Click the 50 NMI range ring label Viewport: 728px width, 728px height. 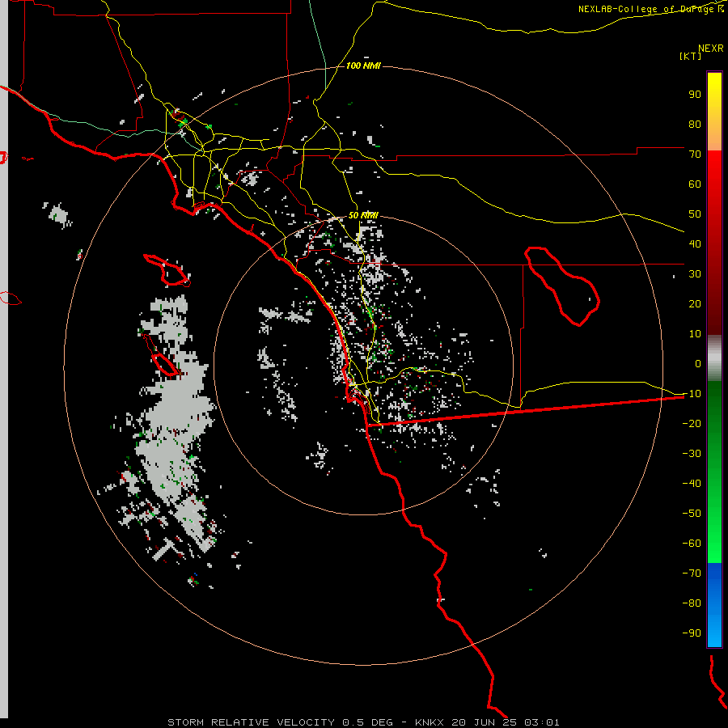363,215
